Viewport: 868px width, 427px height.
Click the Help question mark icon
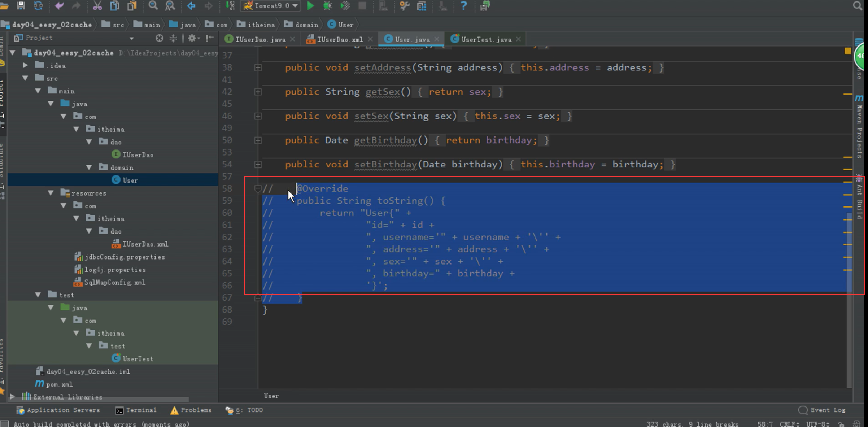pos(463,5)
